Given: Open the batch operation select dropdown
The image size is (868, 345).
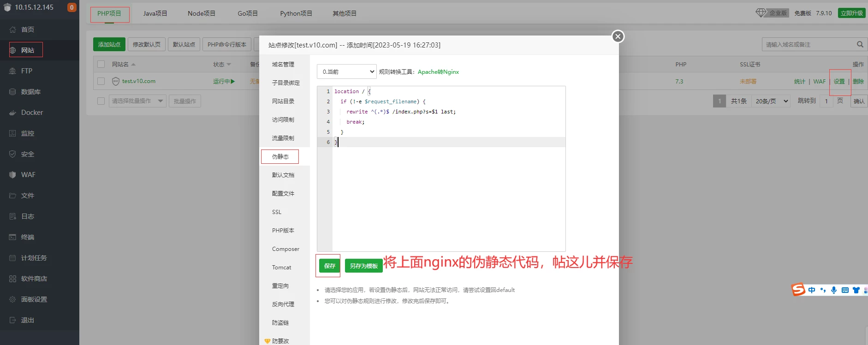Looking at the screenshot, I should pos(137,101).
